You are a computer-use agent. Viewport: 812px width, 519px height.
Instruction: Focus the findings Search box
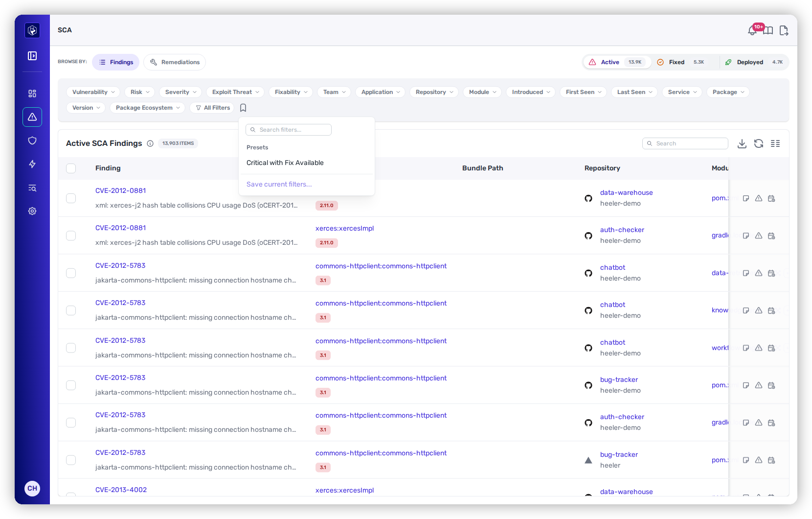tap(685, 143)
